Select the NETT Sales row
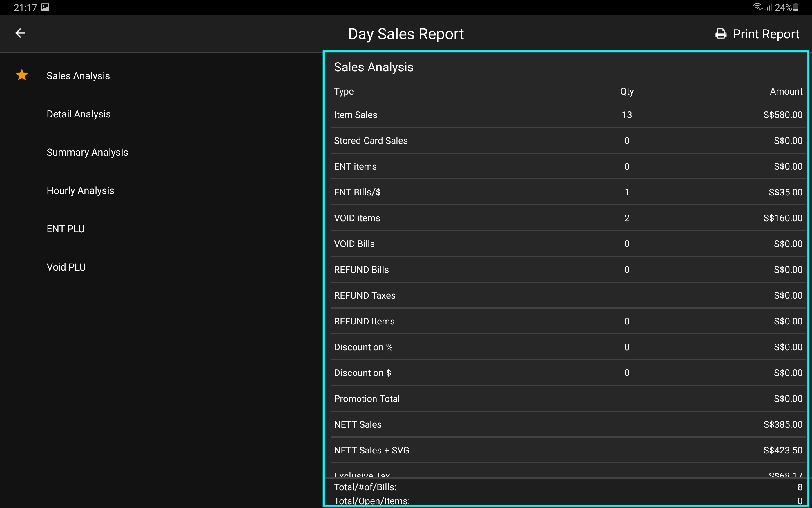This screenshot has height=508, width=812. 568,424
